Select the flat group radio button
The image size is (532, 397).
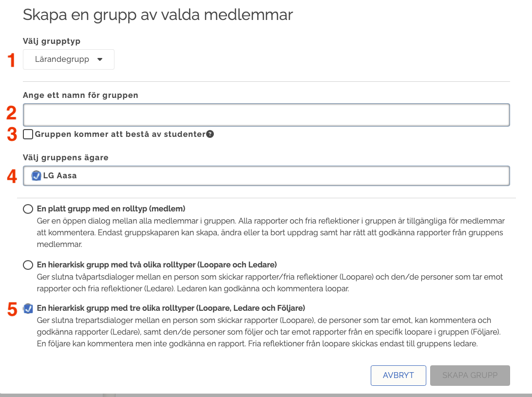click(x=28, y=209)
